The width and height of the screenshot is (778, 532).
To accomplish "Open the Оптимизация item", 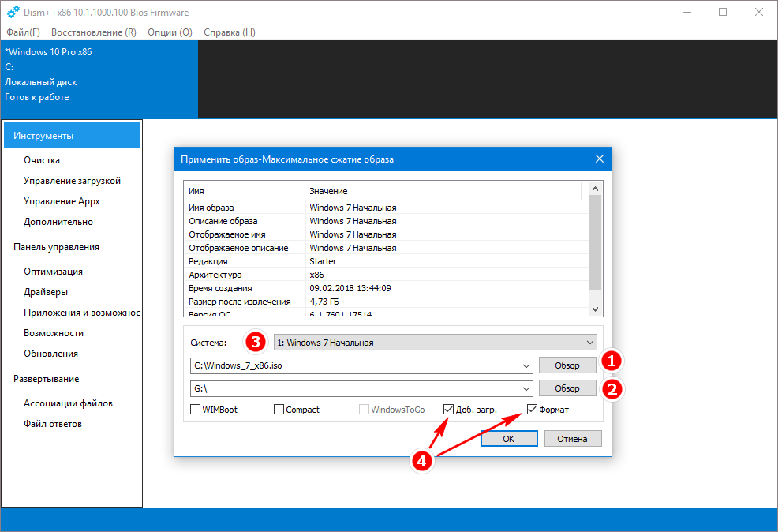I will (53, 272).
